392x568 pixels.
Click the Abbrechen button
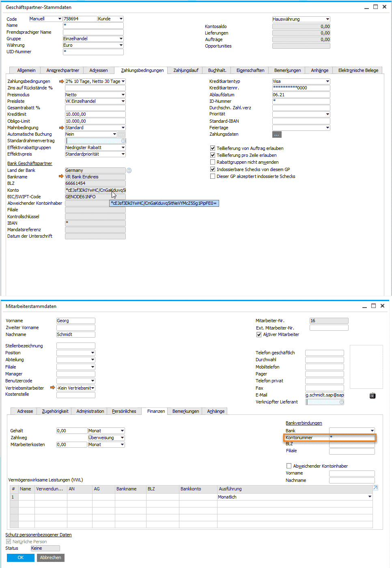51,558
